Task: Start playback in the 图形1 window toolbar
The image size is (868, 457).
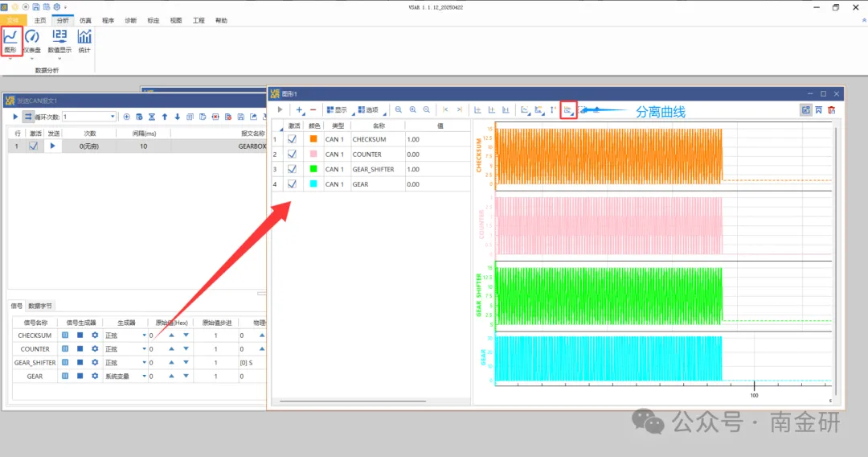Action: (280, 109)
